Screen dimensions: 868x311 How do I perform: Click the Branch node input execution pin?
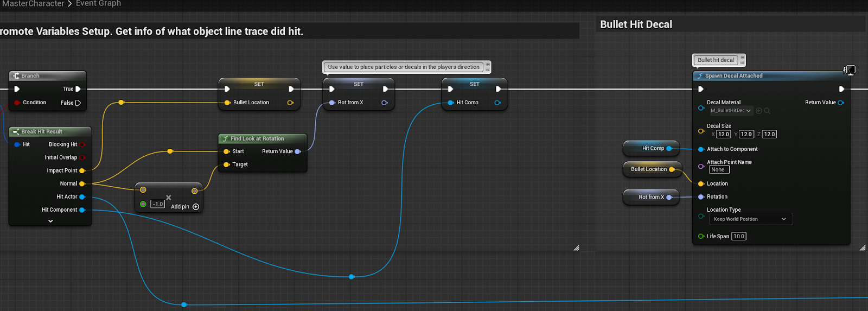tap(17, 89)
